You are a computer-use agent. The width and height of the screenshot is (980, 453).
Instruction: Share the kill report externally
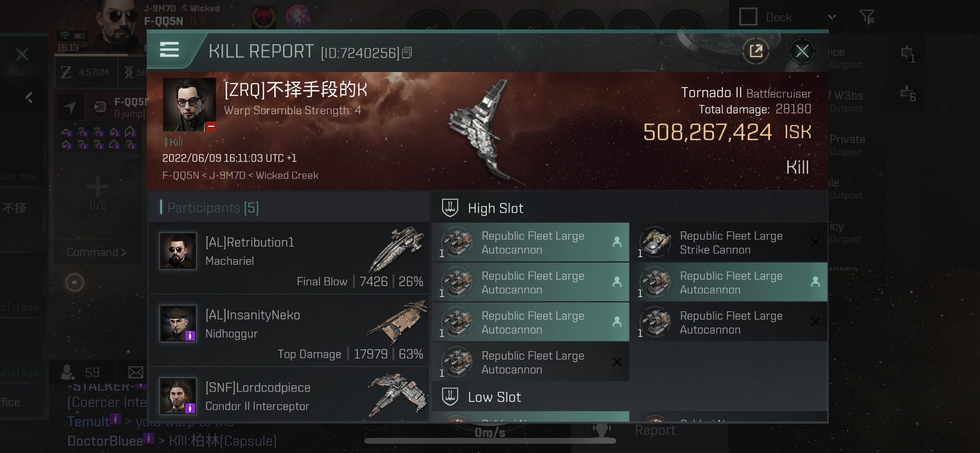click(x=756, y=51)
